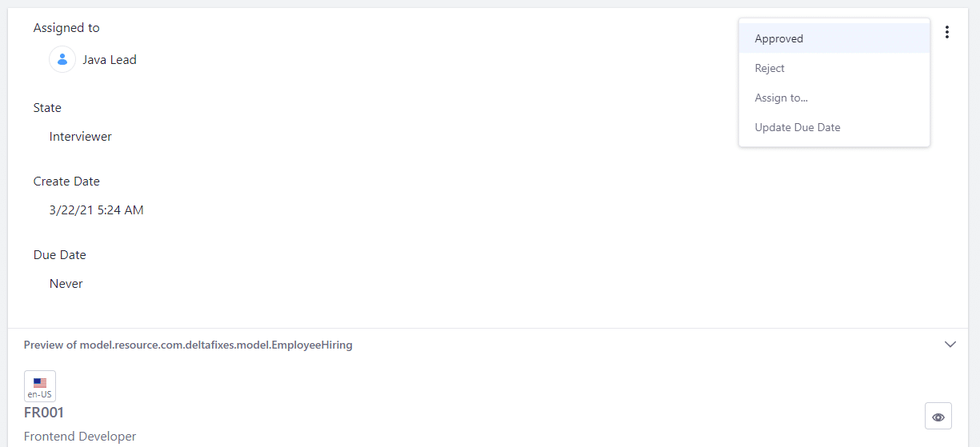Viewport: 980px width, 447px height.
Task: Select Approved from the actions menu
Action: [x=778, y=38]
